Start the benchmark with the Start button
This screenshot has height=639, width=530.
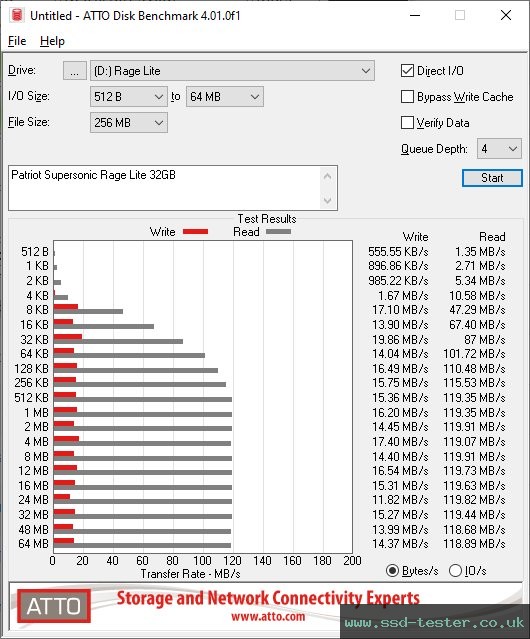(x=492, y=178)
